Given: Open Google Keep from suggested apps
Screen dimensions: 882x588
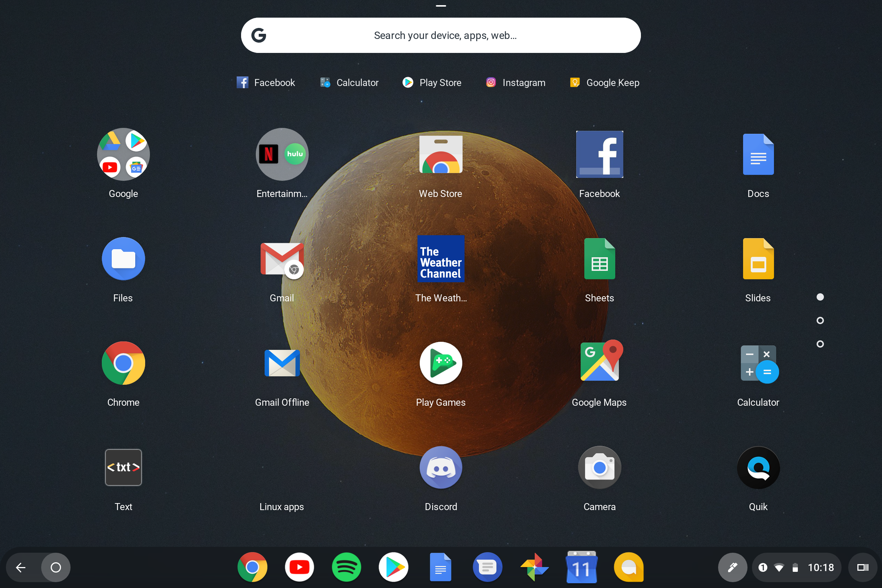Looking at the screenshot, I should (604, 82).
